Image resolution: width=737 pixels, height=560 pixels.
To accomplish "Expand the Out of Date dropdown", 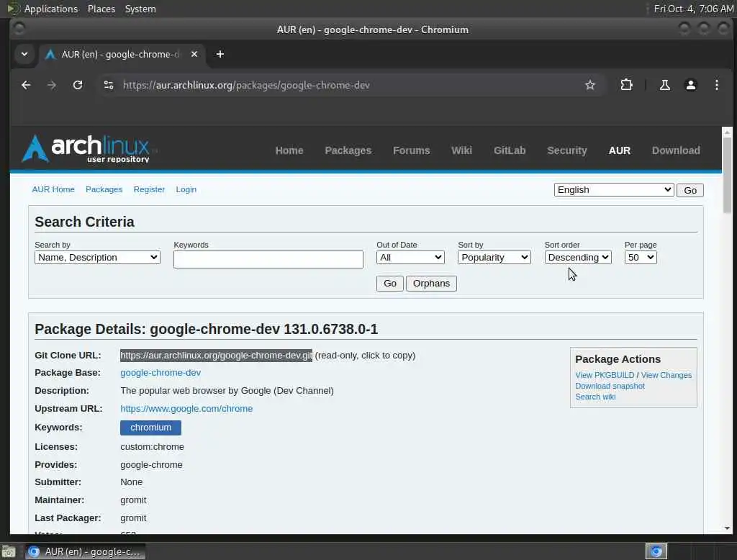I will pyautogui.click(x=410, y=257).
